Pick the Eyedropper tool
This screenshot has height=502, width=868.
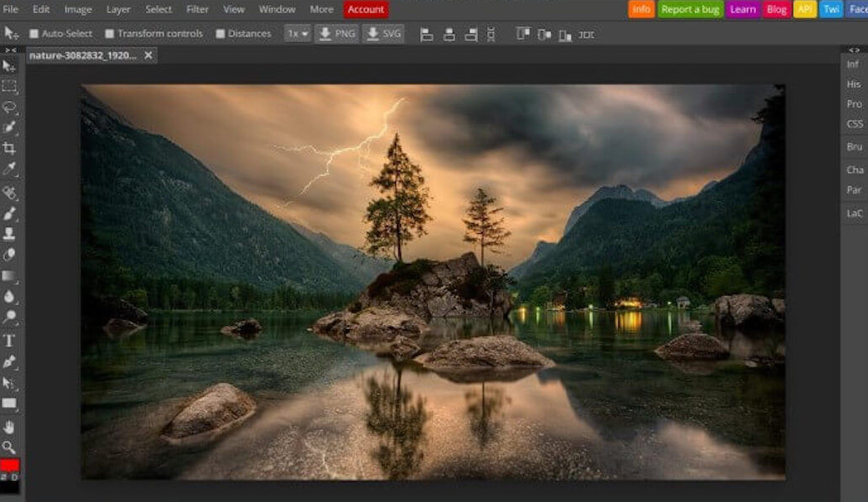point(10,170)
